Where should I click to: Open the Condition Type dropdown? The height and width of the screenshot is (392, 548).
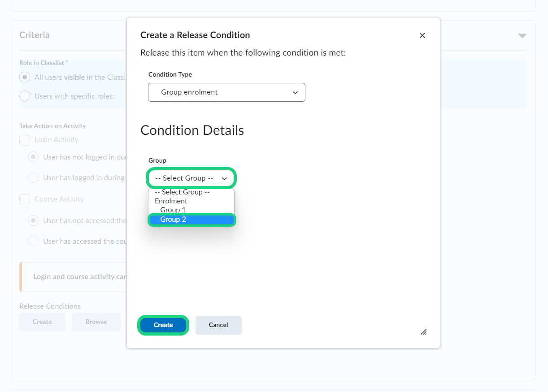(x=226, y=92)
